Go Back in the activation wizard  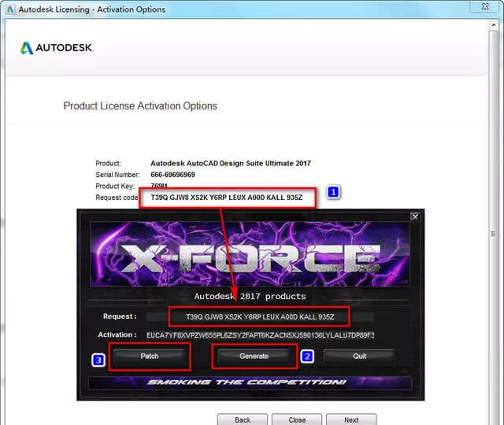[243, 419]
